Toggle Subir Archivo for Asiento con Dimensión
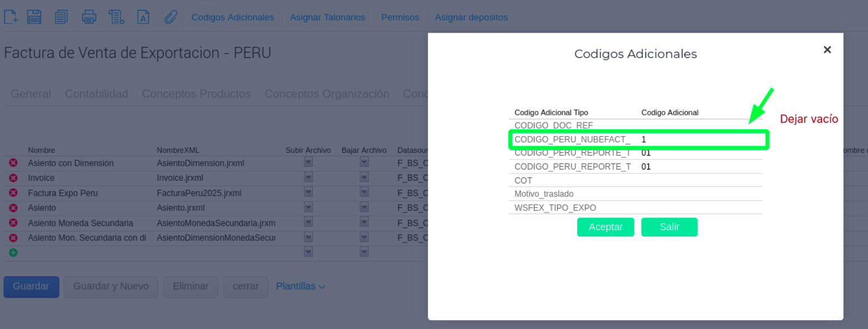The width and height of the screenshot is (868, 329). [x=308, y=162]
